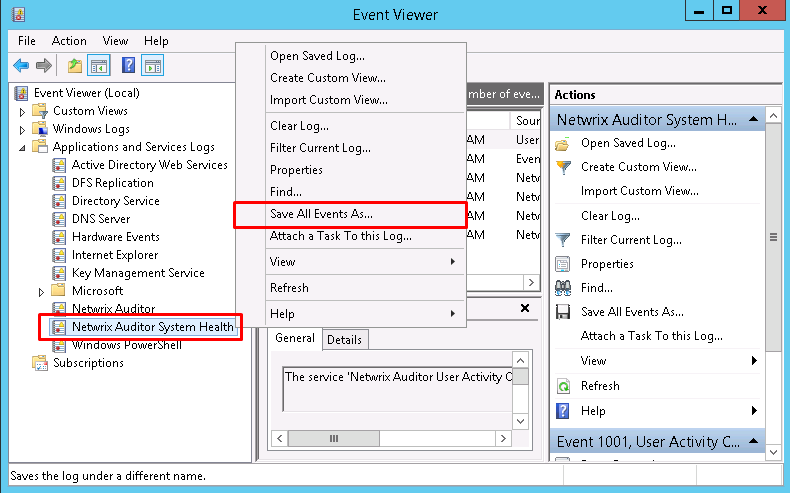
Task: Choose Save All Events As in context menu
Action: pyautogui.click(x=351, y=215)
